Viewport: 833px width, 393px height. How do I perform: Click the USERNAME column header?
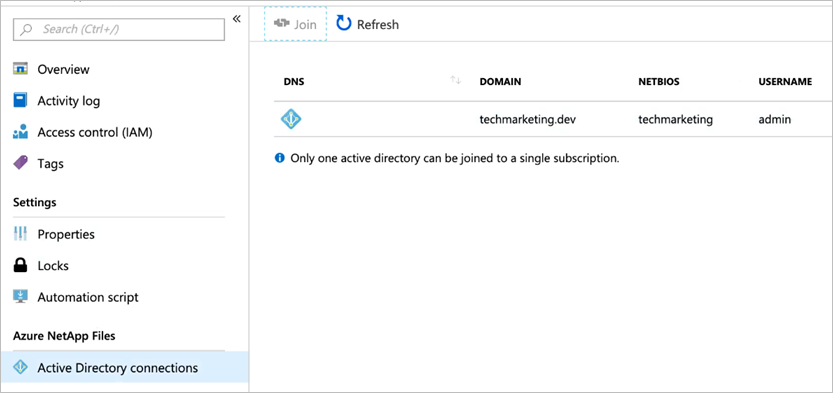785,82
